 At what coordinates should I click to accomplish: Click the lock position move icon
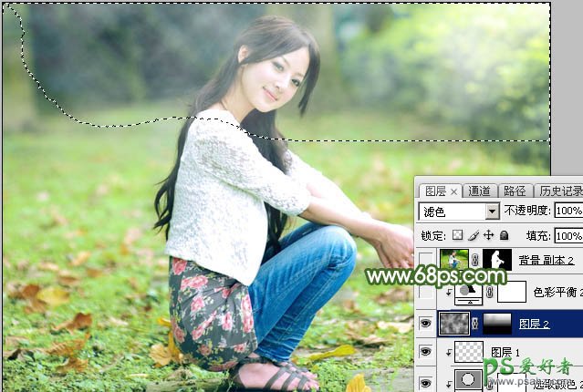pos(489,235)
